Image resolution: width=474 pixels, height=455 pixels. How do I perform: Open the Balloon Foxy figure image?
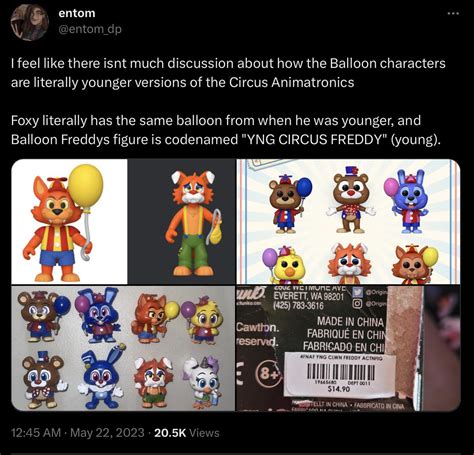pos(69,222)
